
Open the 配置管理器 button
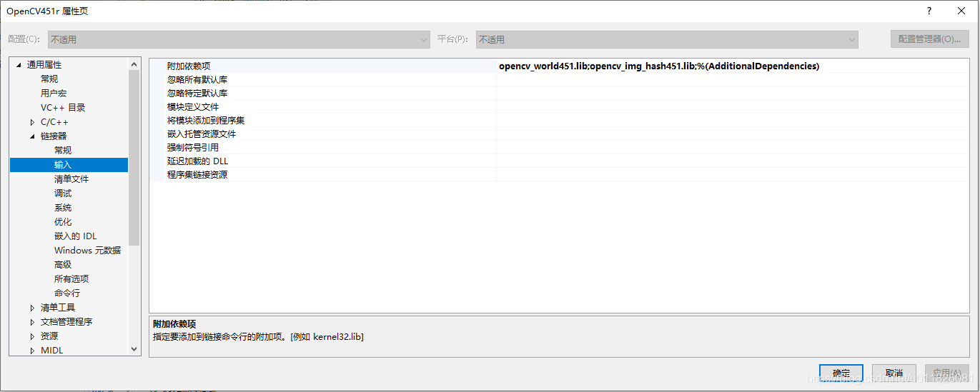click(930, 39)
